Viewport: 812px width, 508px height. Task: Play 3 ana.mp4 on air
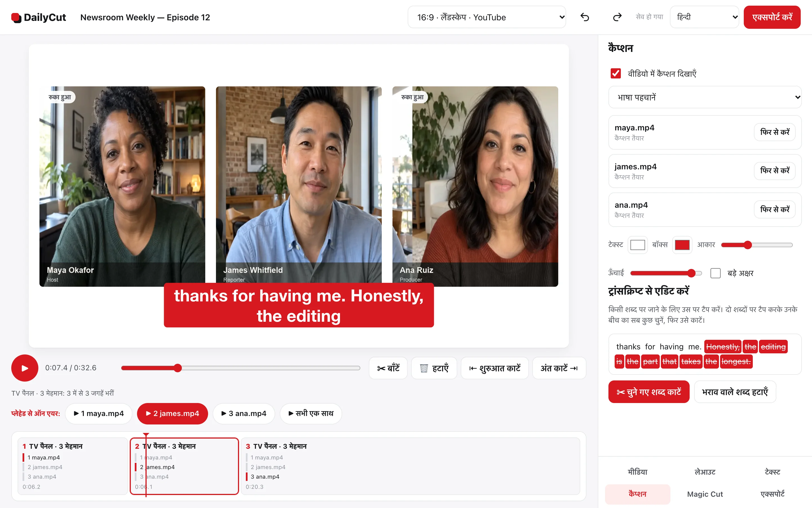(x=244, y=413)
